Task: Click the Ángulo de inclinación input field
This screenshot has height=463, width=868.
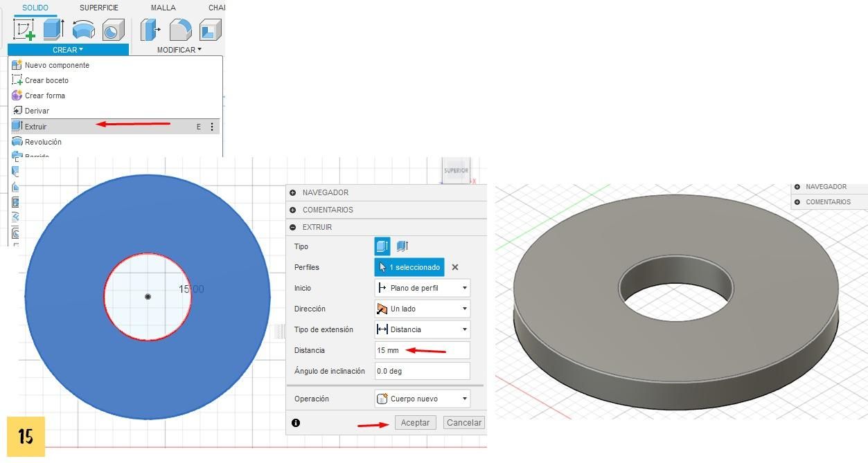Action: click(423, 371)
